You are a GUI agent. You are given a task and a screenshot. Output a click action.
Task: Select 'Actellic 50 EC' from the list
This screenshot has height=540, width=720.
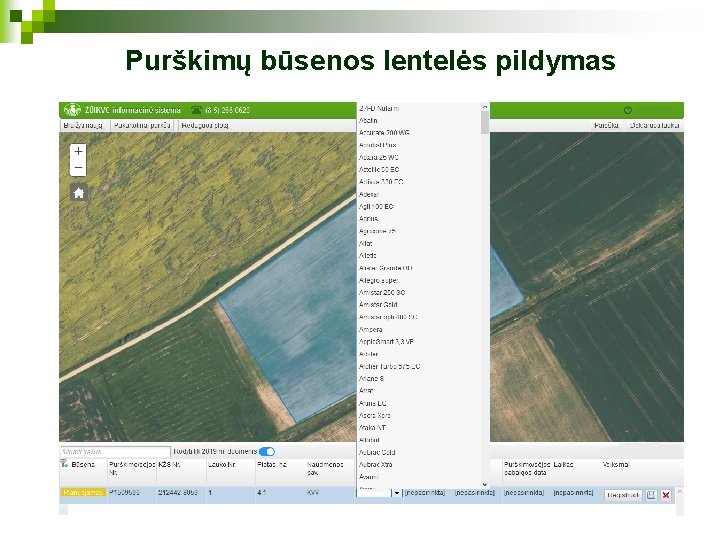pos(379,169)
